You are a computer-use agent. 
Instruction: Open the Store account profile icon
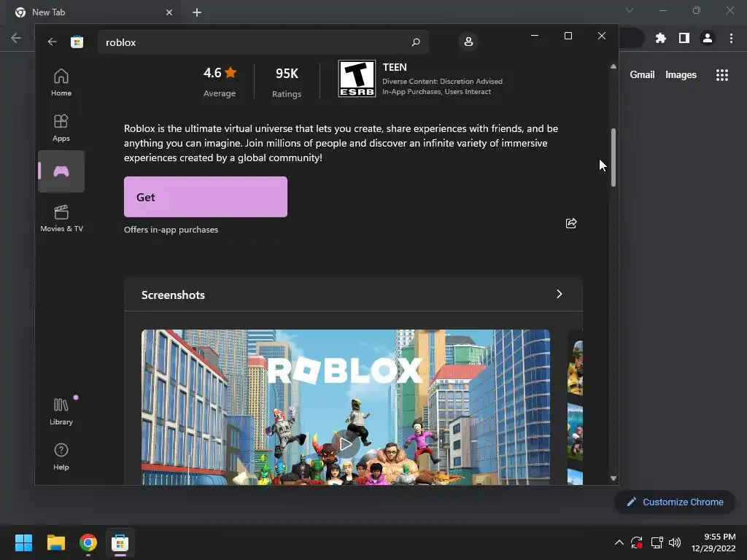point(468,42)
